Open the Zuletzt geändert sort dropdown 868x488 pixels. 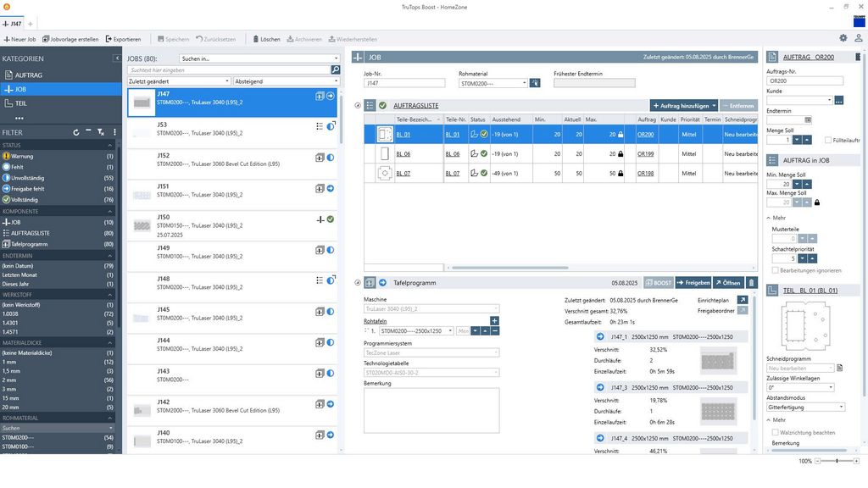[178, 81]
